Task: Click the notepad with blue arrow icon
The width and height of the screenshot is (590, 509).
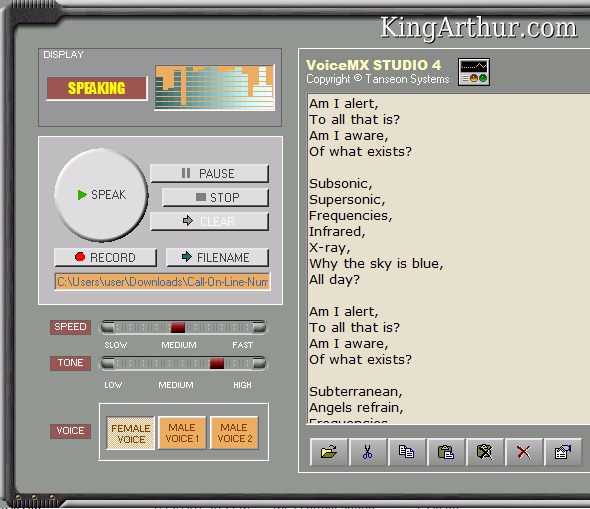Action: pyautogui.click(x=563, y=452)
